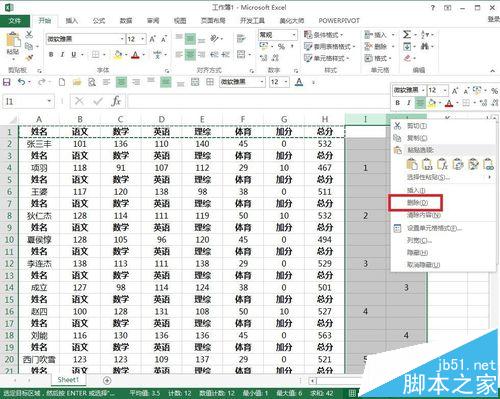500x399 pixels.
Task: Click the Undo arrow in quick access toolbar
Action: (21, 82)
